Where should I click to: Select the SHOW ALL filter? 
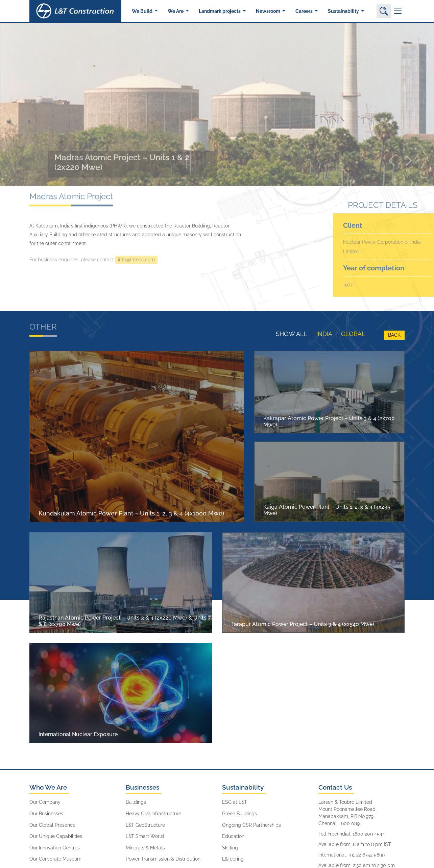pyautogui.click(x=291, y=334)
